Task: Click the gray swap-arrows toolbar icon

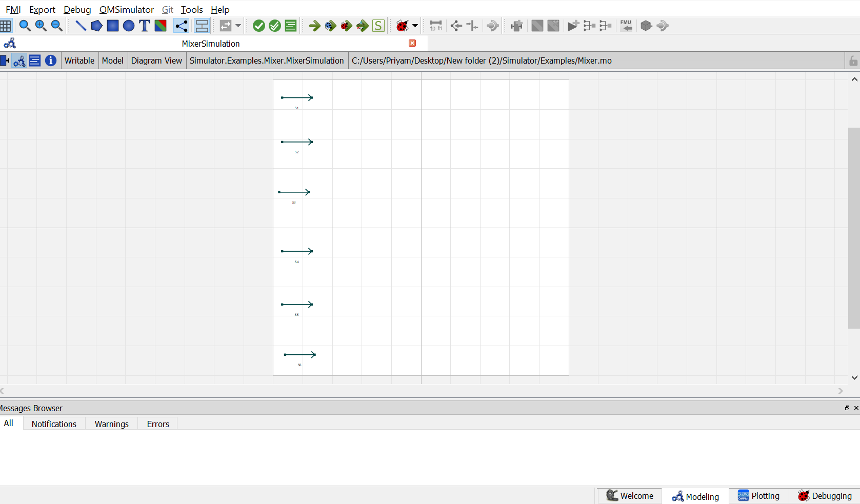Action: pos(225,26)
